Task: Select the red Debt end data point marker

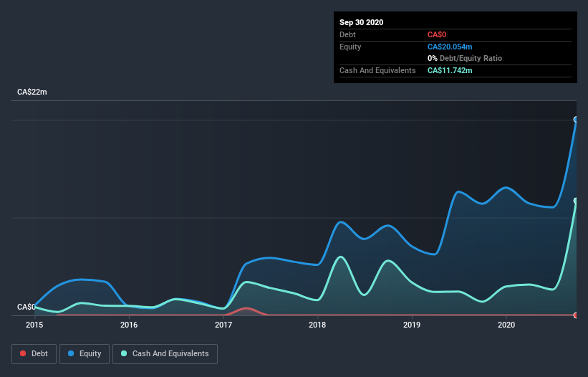Action: point(576,315)
